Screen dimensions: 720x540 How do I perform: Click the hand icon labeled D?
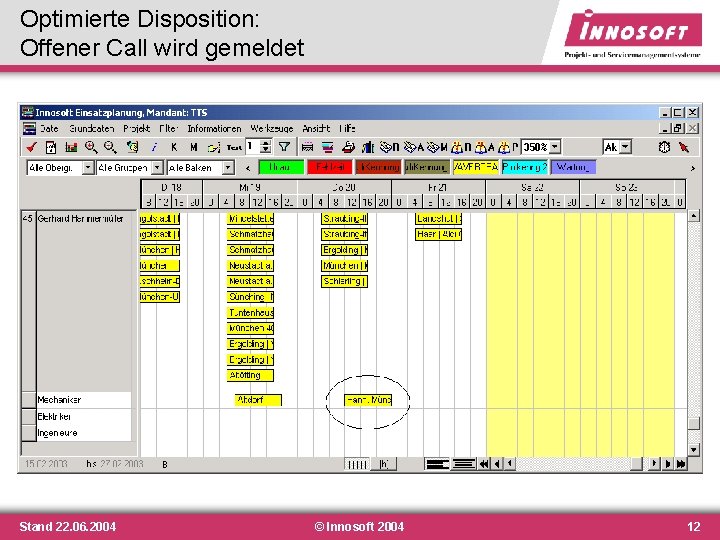[390, 147]
